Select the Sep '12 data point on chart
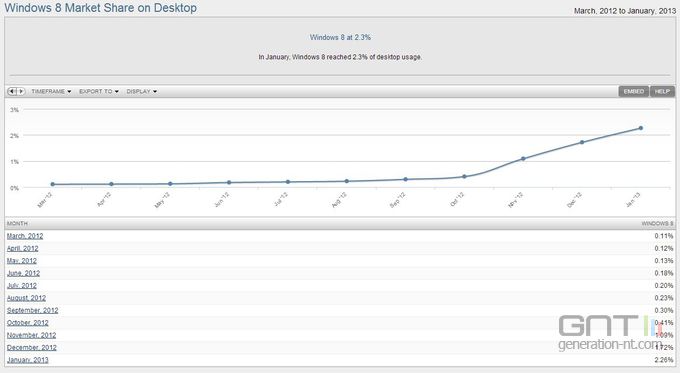680x373 pixels. click(x=405, y=179)
